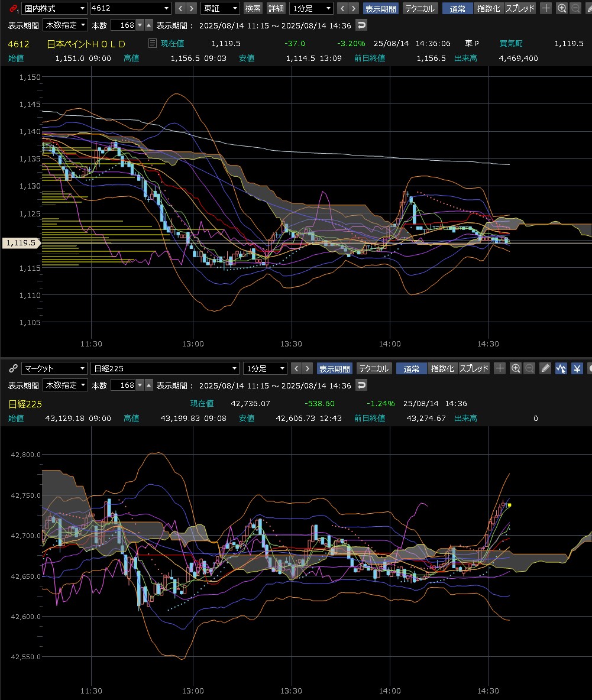Viewport: 592px width, 700px height.
Task: Click the -3.20% change value
Action: pos(351,44)
